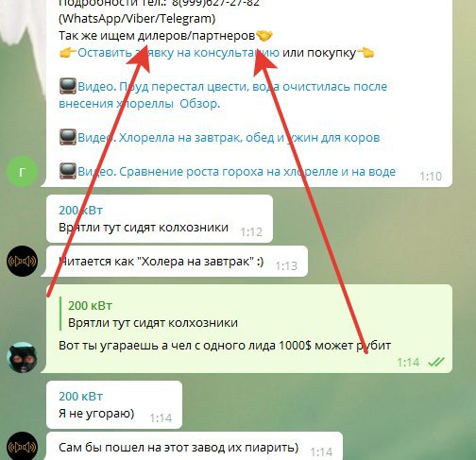Click the handshake emoji after "партнеров"
Viewport: 476px width, 460px height.
tap(263, 36)
